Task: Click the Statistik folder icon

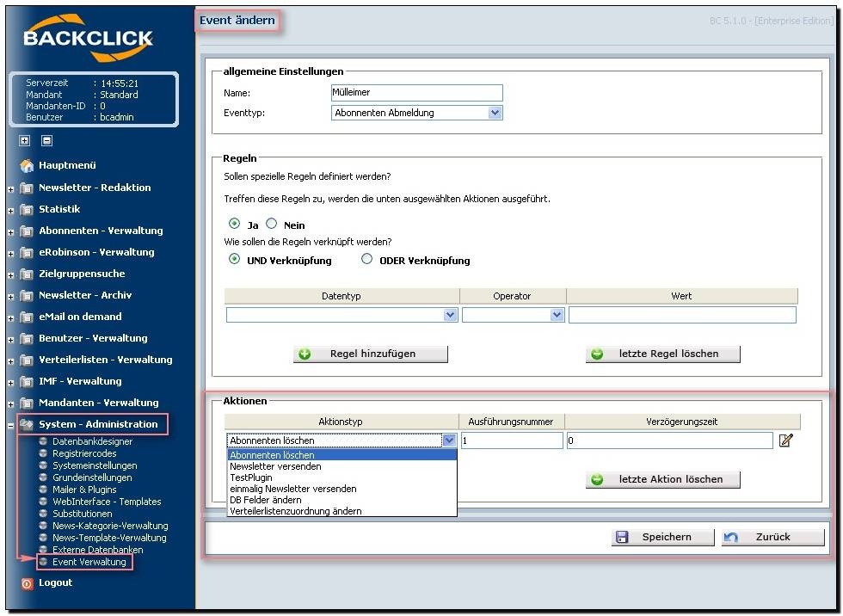Action: pos(27,209)
